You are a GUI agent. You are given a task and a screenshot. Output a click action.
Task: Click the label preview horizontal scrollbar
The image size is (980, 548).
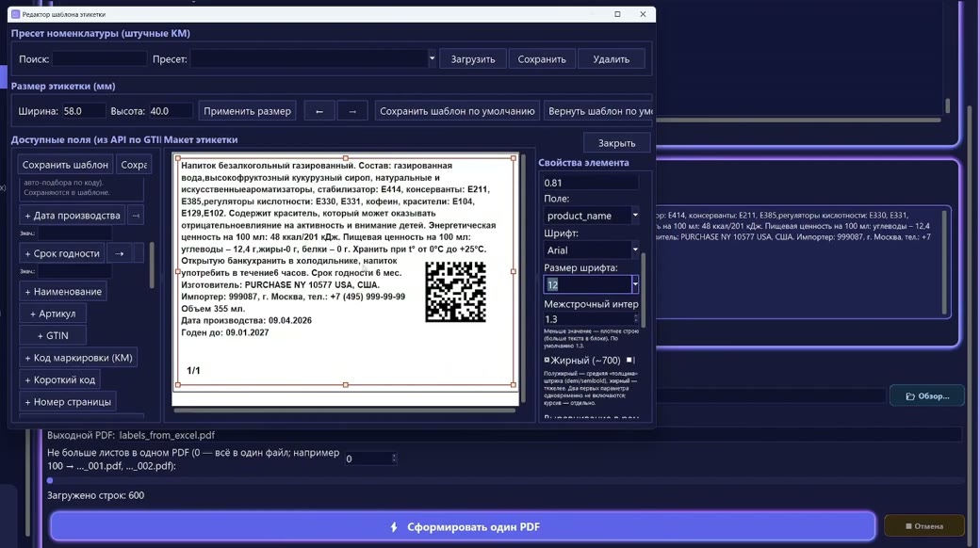(x=344, y=411)
